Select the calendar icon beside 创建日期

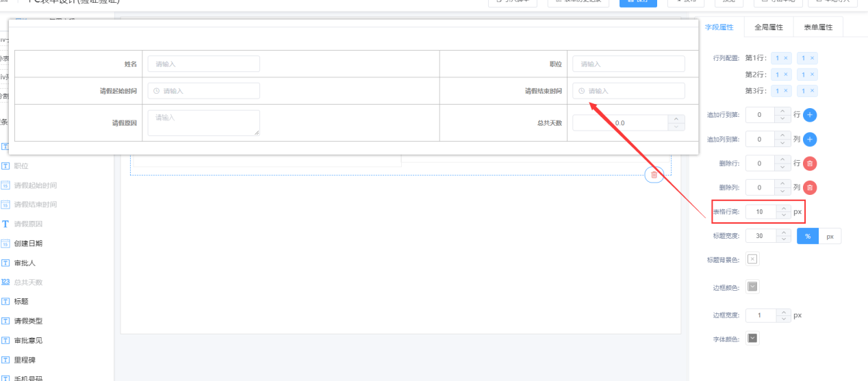(x=5, y=244)
